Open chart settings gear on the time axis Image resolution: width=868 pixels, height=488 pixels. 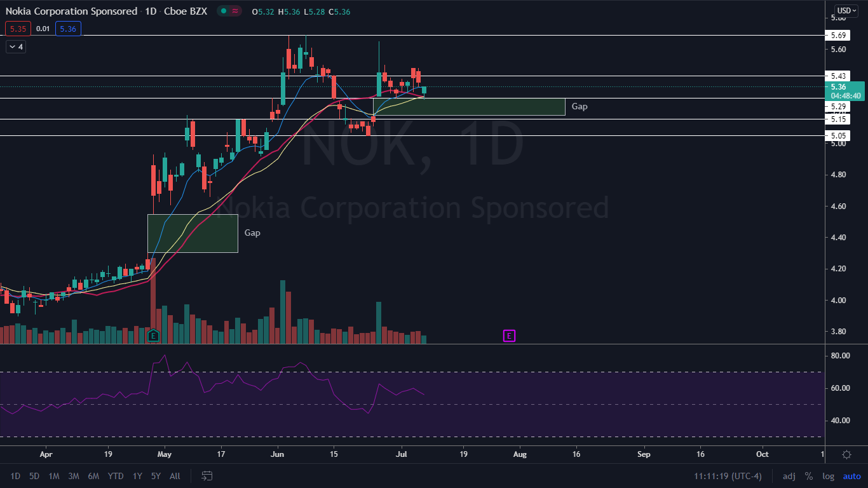point(846,454)
